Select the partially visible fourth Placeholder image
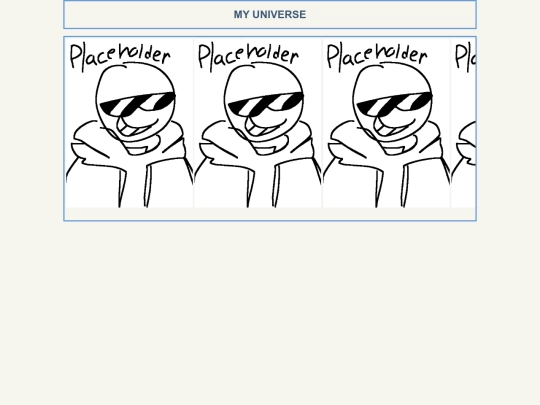 pyautogui.click(x=464, y=123)
